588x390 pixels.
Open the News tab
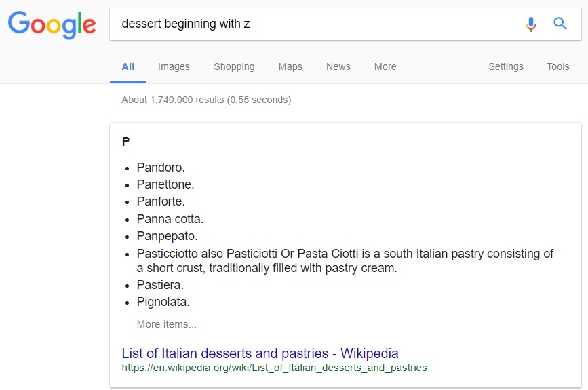point(338,66)
